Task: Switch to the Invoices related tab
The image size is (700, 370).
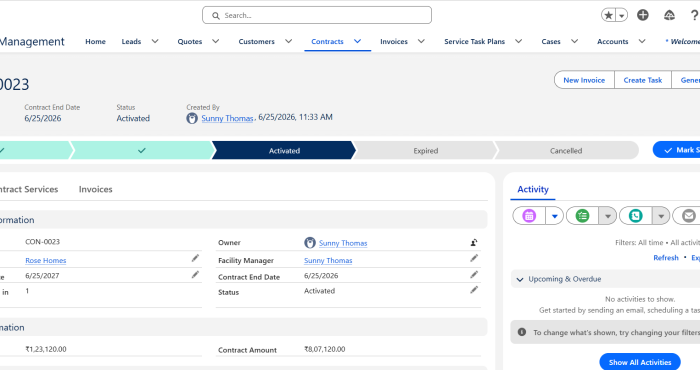Action: click(x=96, y=189)
